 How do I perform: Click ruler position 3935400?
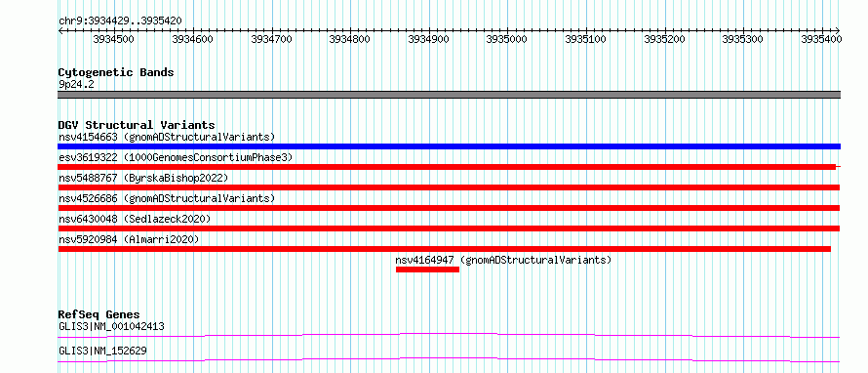[822, 39]
